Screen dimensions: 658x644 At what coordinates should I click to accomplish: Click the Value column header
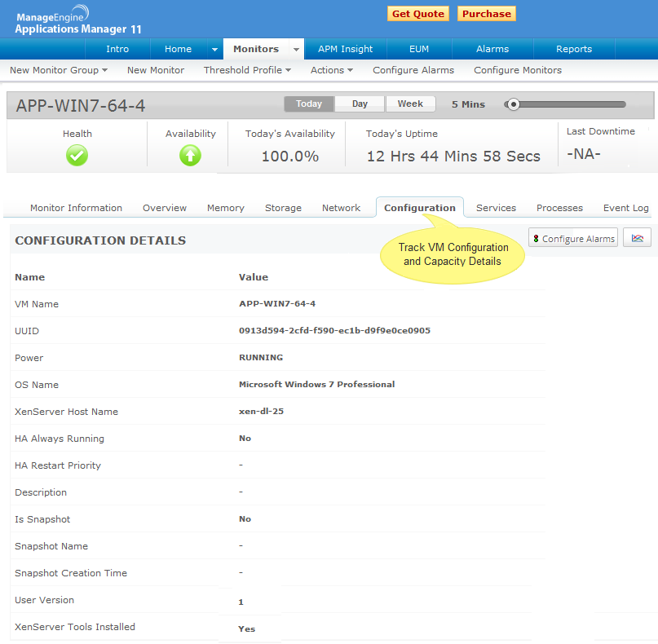point(253,277)
